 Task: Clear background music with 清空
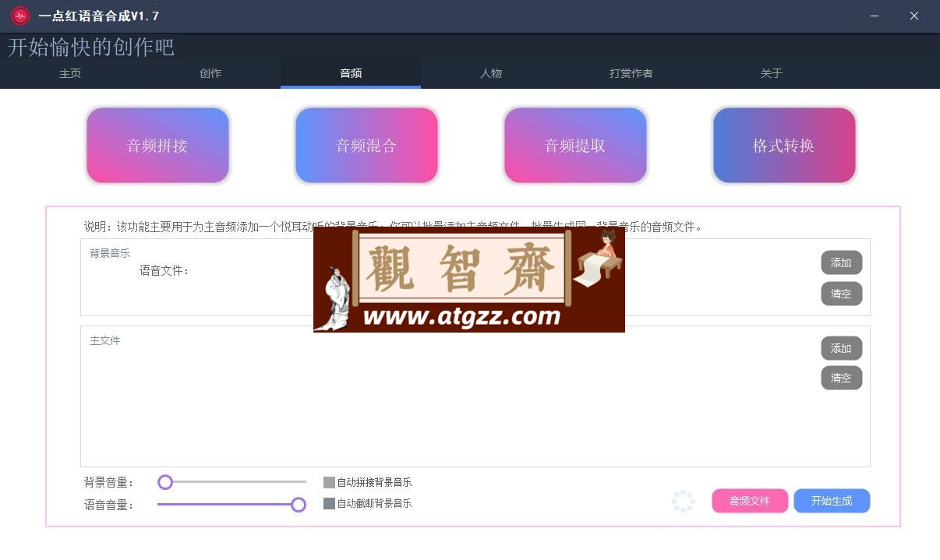[x=841, y=294]
